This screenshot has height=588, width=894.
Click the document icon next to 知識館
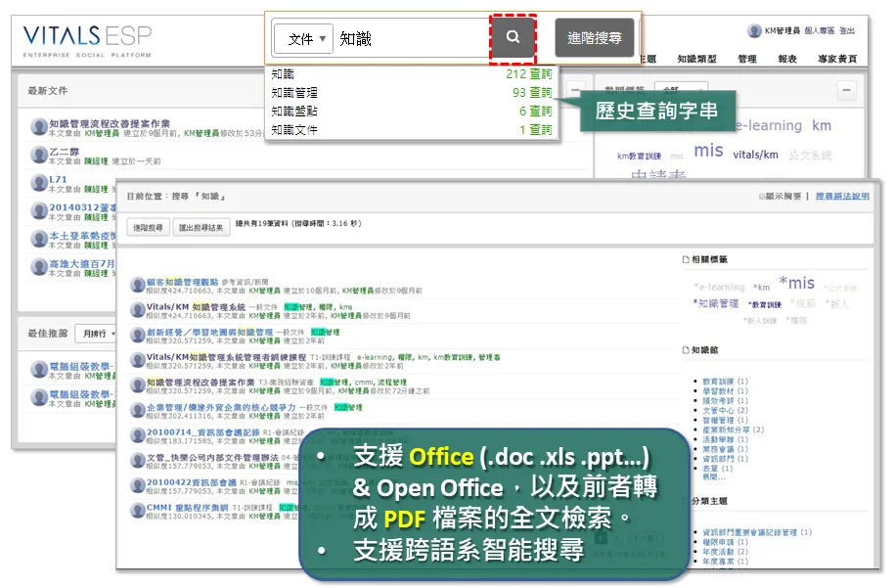tap(686, 350)
